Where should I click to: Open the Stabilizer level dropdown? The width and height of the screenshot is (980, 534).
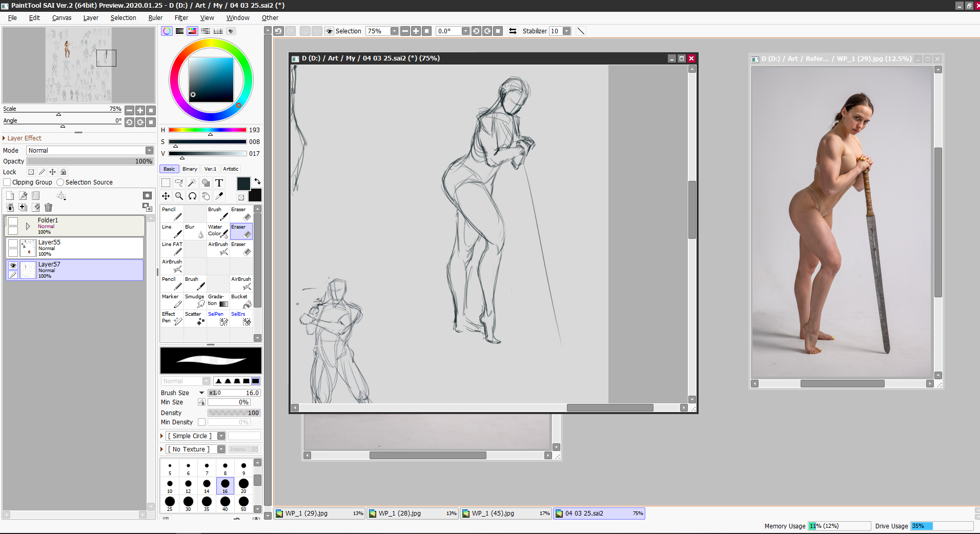(x=566, y=31)
